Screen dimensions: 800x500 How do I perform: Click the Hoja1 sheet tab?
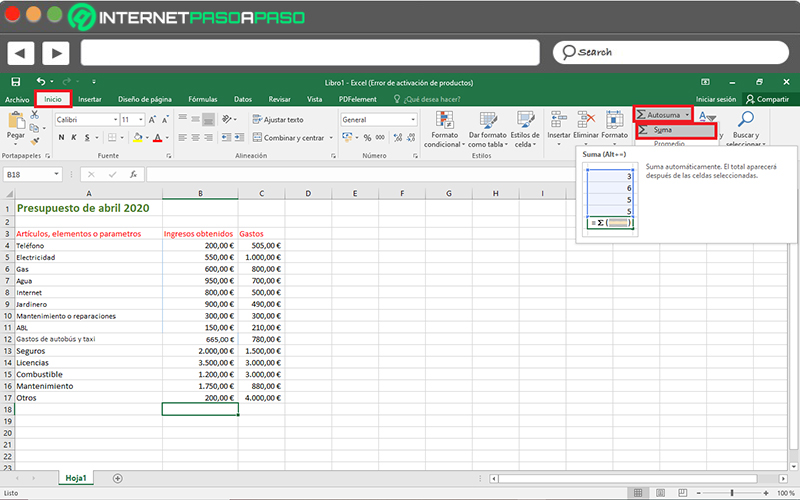[76, 478]
